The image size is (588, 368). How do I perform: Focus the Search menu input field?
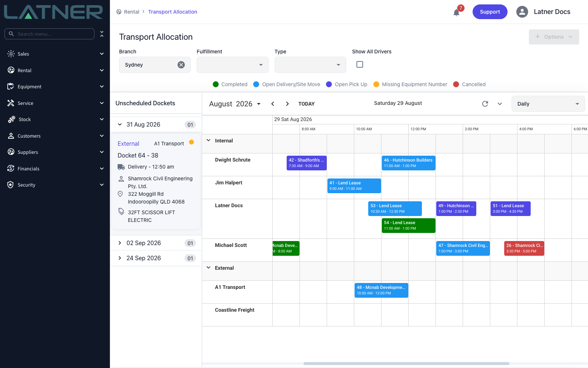(50, 34)
